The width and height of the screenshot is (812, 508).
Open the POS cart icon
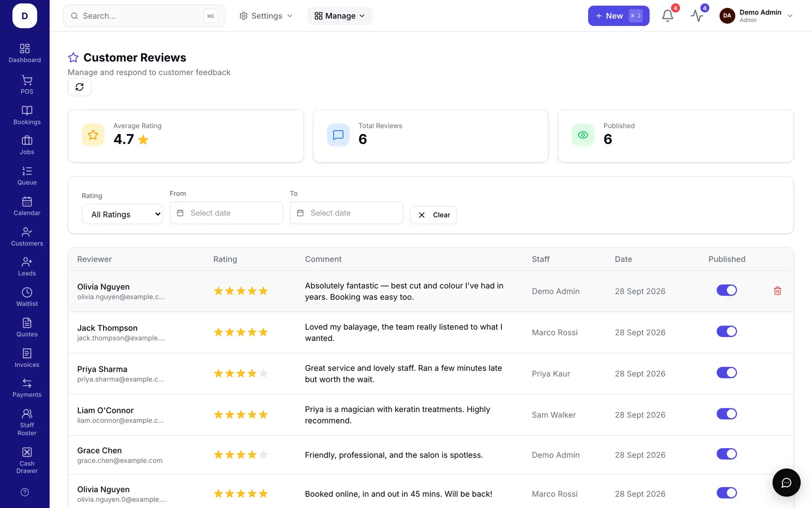(x=27, y=85)
